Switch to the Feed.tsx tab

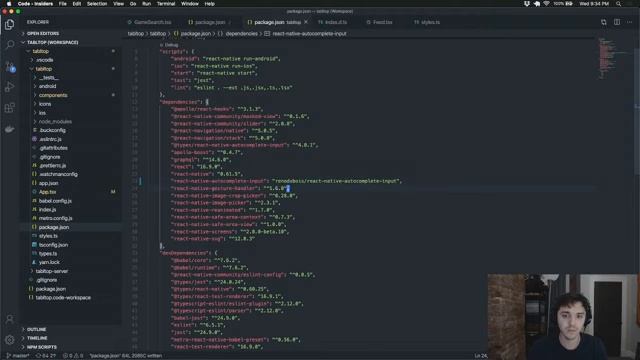click(x=379, y=22)
